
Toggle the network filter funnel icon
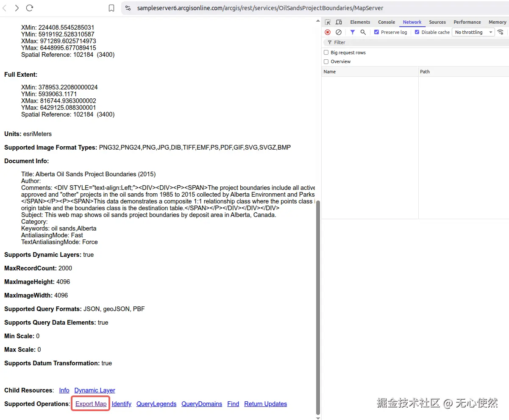[353, 32]
